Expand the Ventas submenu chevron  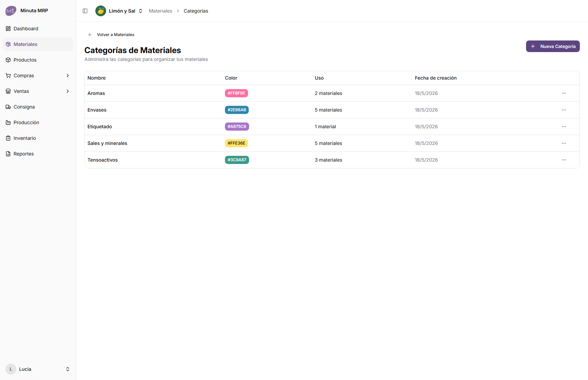pyautogui.click(x=68, y=91)
